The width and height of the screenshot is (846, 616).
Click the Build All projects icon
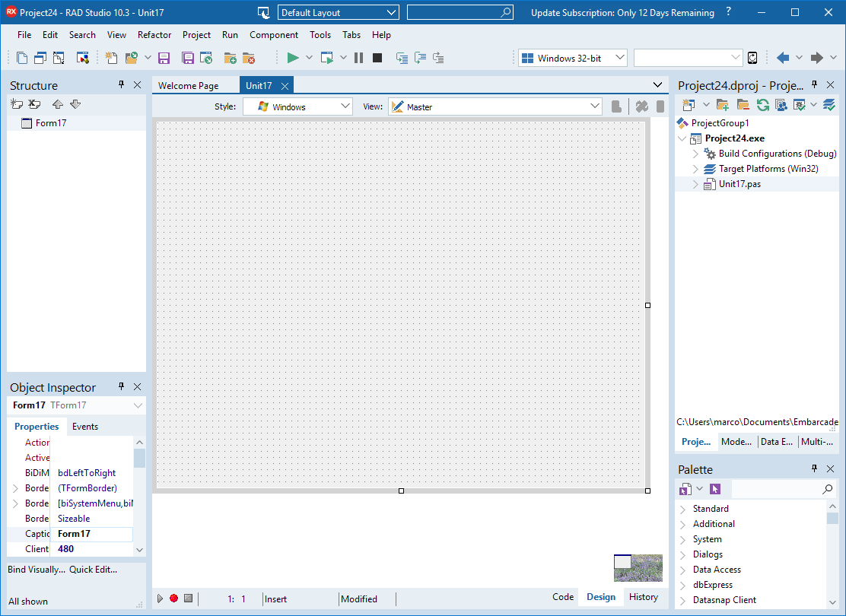829,105
